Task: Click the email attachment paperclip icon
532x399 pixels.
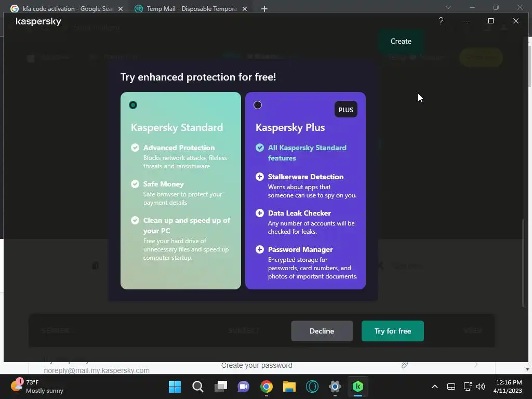Action: 404,365
